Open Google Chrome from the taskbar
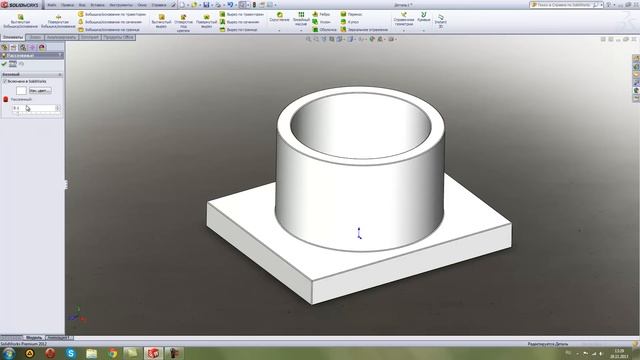Image resolution: width=640 pixels, height=360 pixels. click(112, 353)
